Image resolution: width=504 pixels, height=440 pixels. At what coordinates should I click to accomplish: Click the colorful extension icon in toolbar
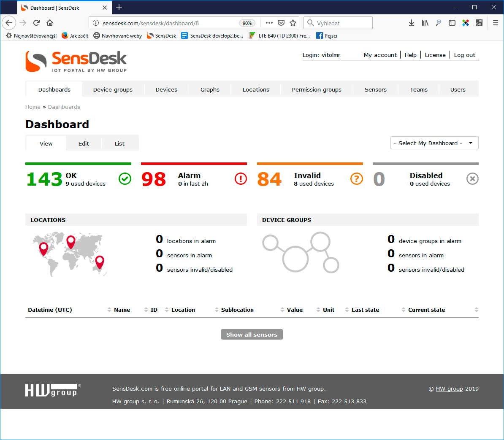466,23
